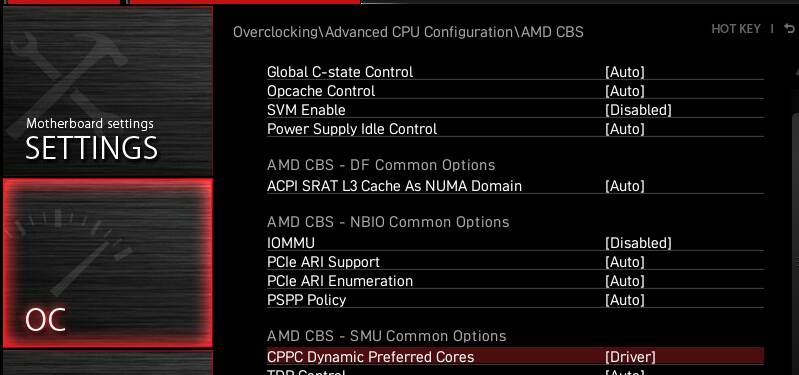Open the SETTINGS motherboard settings tile
799x375 pixels.
click(x=108, y=91)
